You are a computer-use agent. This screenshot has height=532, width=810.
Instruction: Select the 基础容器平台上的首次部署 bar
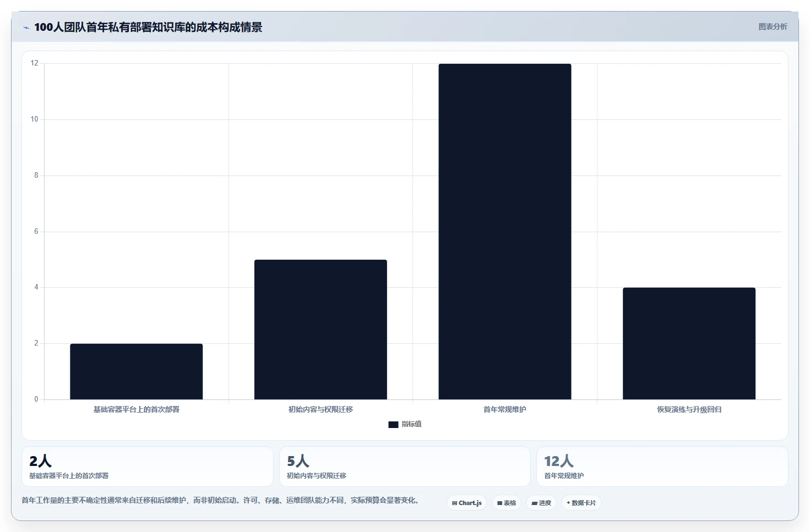click(136, 371)
